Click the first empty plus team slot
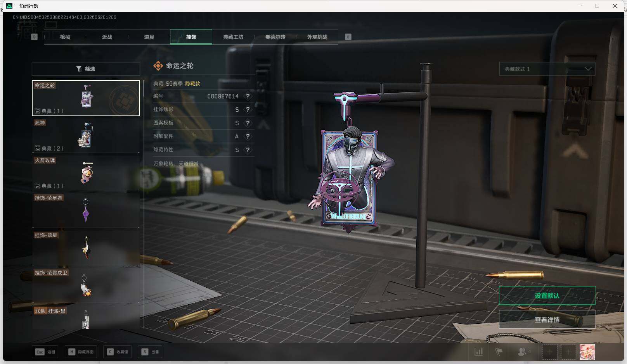Image resolution: width=627 pixels, height=364 pixels. click(x=549, y=352)
